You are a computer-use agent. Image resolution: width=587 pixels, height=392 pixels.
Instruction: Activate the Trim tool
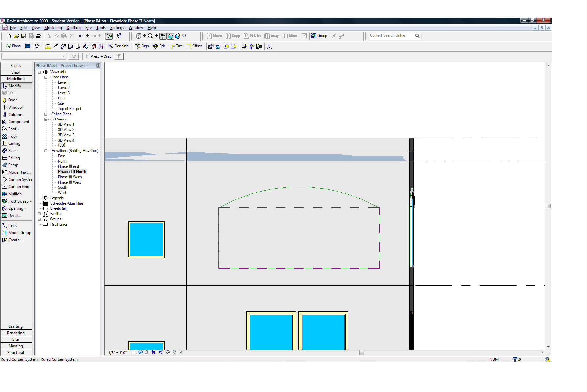click(x=176, y=46)
